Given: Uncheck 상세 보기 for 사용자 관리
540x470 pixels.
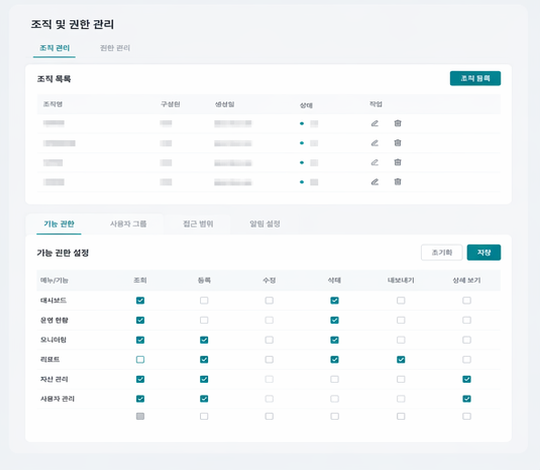Looking at the screenshot, I should pos(467,399).
